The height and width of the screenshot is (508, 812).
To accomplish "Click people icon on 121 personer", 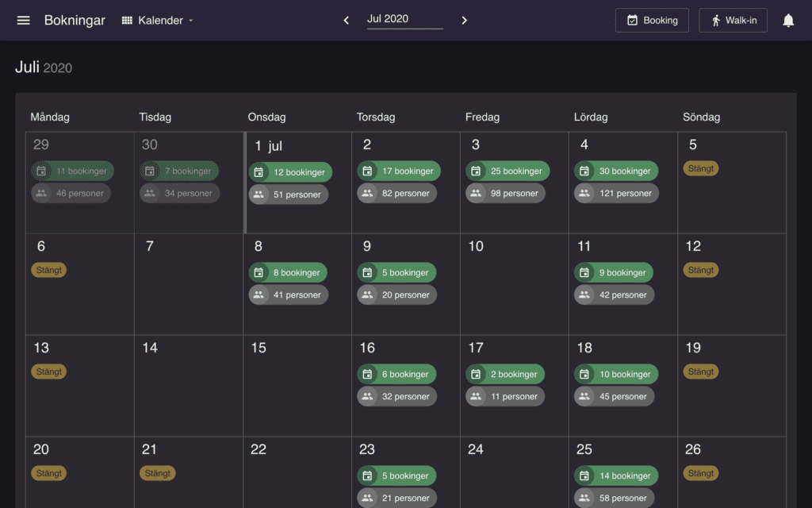I will coord(584,193).
